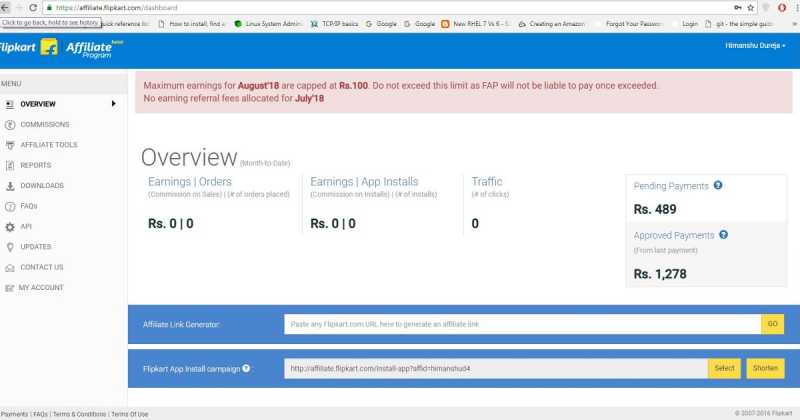The width and height of the screenshot is (800, 420).
Task: Expand the Overview menu arrow
Action: point(113,104)
